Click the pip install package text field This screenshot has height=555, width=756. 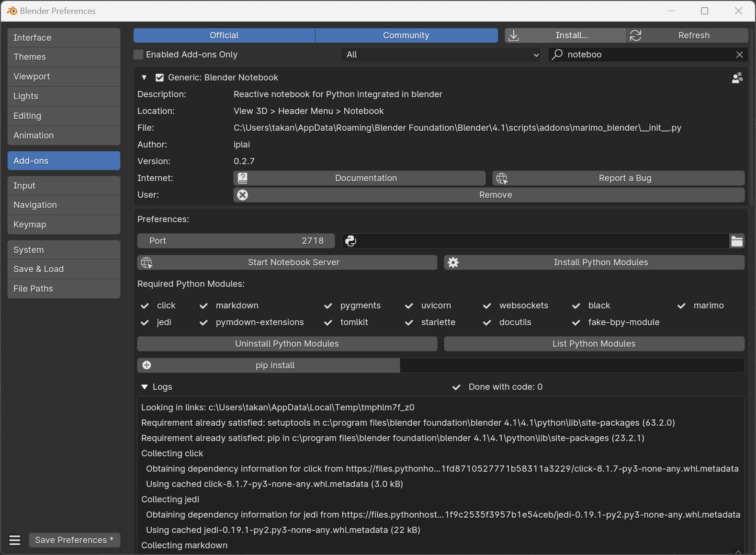pos(572,365)
